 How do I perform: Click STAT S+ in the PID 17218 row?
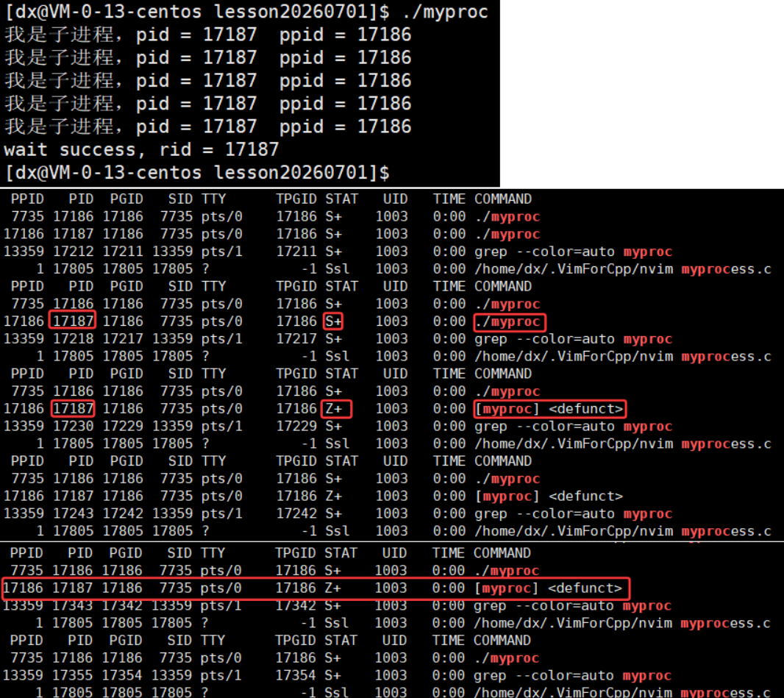(x=333, y=339)
